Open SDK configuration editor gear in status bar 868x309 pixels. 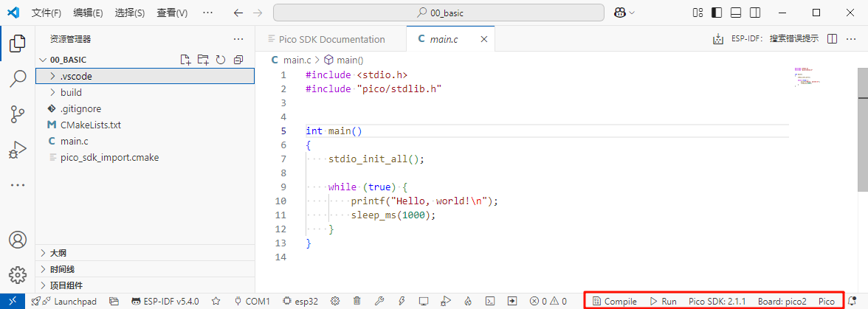[334, 302]
